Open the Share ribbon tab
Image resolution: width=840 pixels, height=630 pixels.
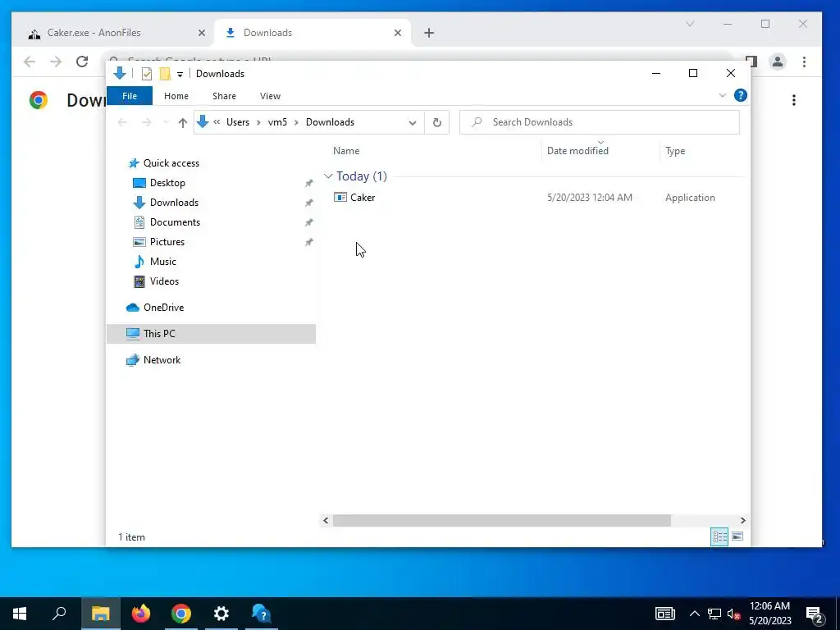coord(224,96)
